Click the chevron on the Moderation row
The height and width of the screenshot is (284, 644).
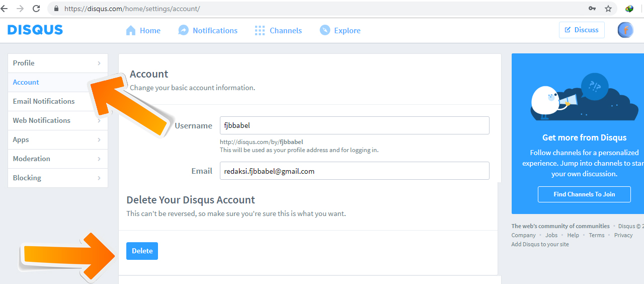point(99,159)
